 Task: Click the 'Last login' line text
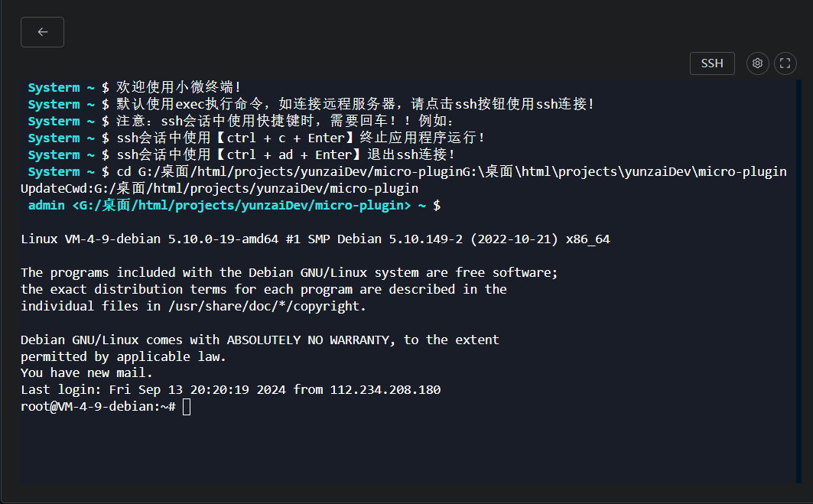[231, 389]
